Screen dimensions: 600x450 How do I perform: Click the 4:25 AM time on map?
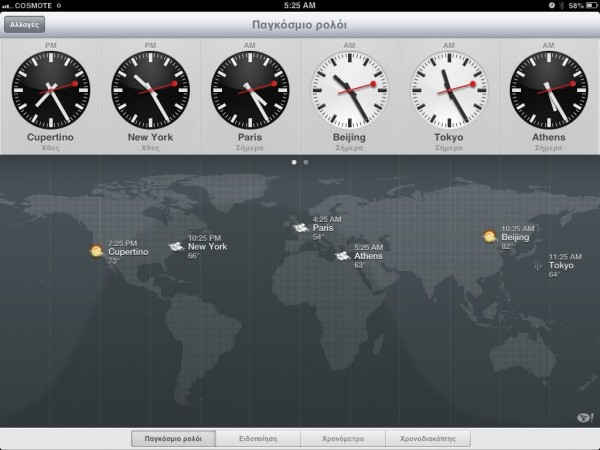pyautogui.click(x=327, y=219)
